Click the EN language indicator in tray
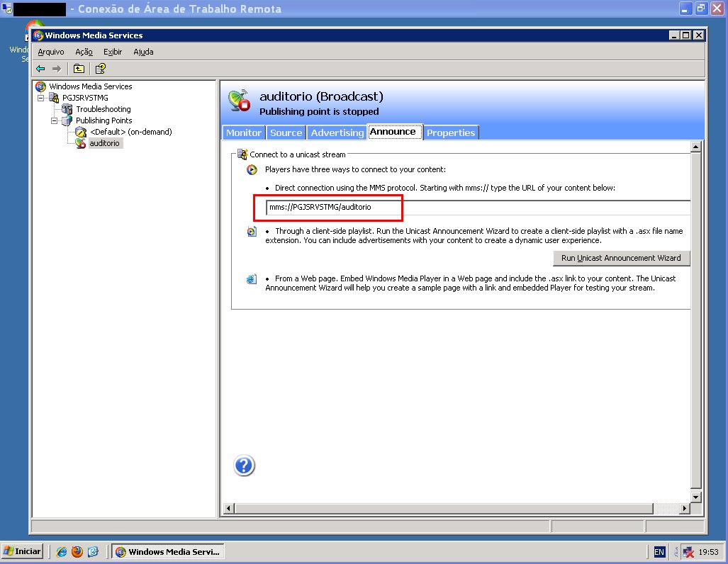 [659, 551]
